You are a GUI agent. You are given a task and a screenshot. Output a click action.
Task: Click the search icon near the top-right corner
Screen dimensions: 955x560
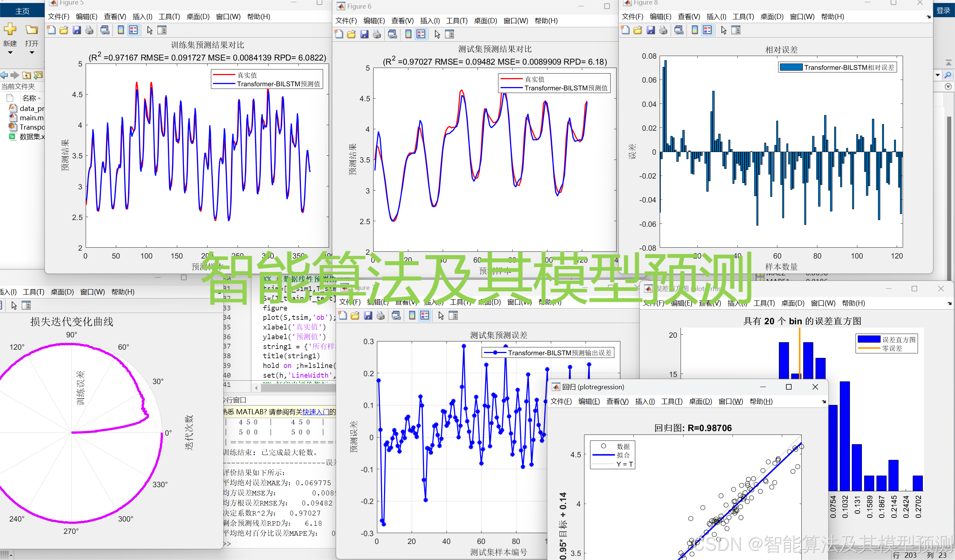coord(949,75)
